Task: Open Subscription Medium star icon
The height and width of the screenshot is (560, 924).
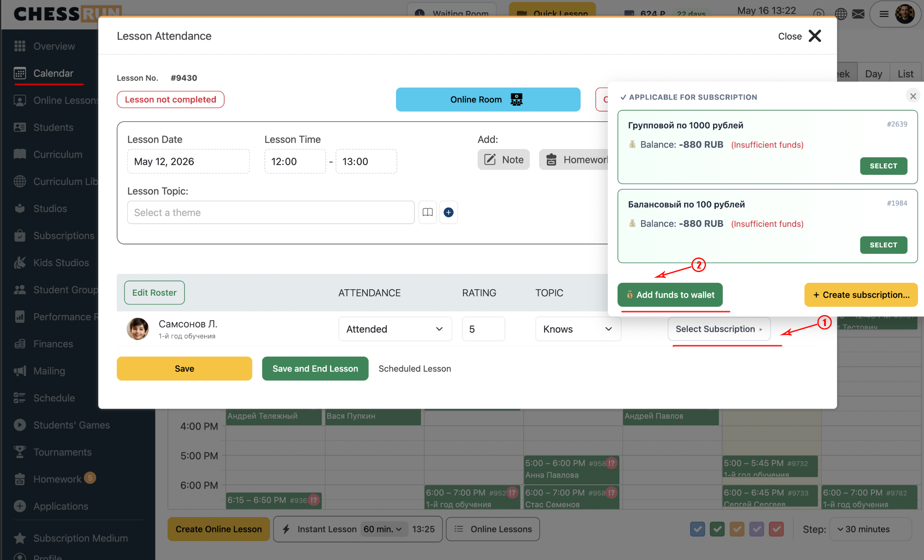Action: coord(20,538)
